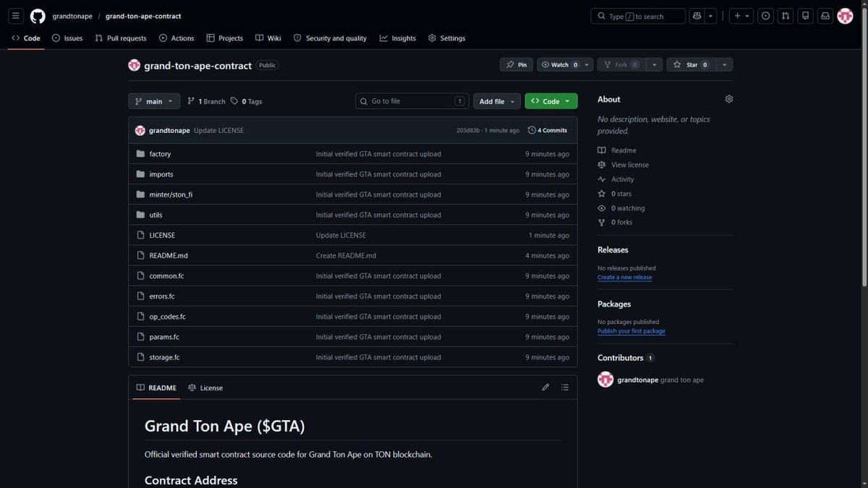Select the README tab in file panel
This screenshot has height=488, width=868.
tap(156, 388)
